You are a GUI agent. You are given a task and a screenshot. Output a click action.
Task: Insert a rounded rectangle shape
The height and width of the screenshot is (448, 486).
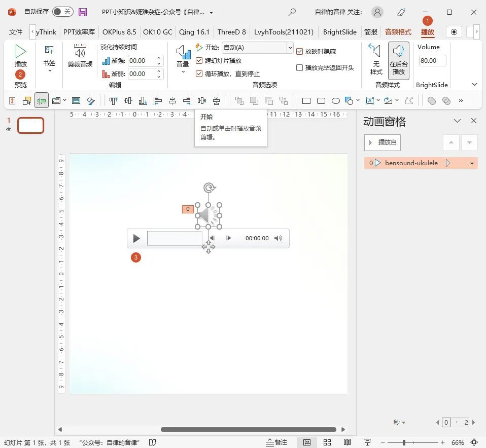(321, 101)
